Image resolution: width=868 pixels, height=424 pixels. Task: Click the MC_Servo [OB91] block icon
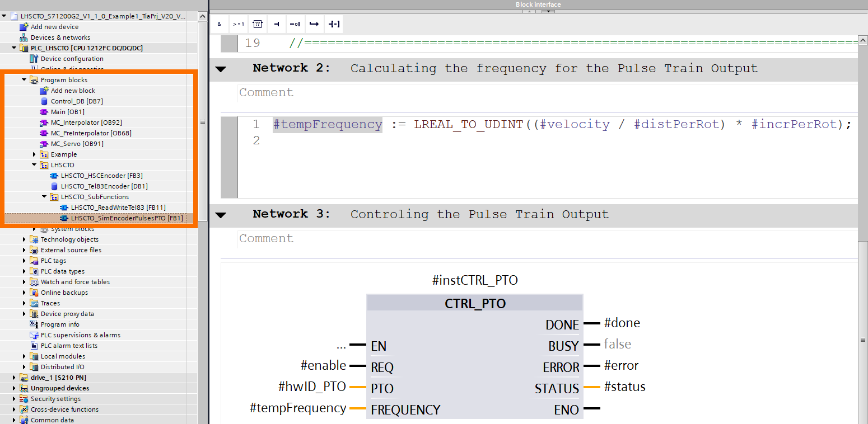[44, 144]
